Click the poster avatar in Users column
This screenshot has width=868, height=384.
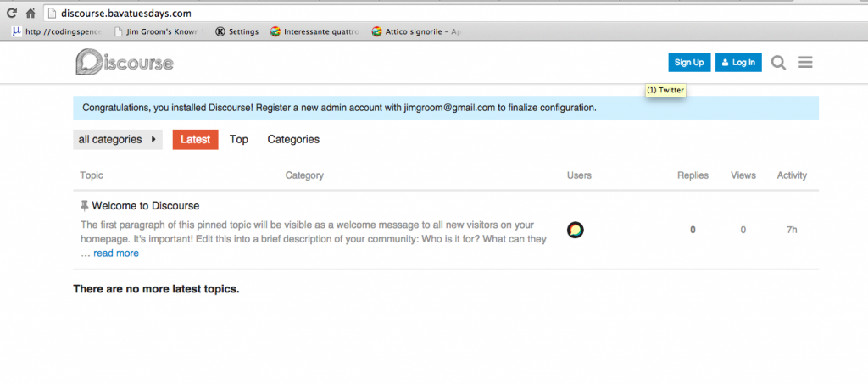pos(576,230)
